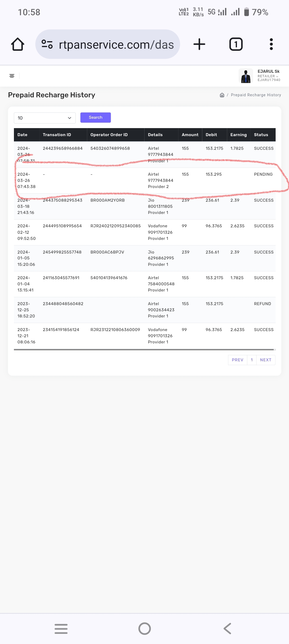Tap the rtpanservice.com address bar
The height and width of the screenshot is (644, 289).
pos(116,44)
